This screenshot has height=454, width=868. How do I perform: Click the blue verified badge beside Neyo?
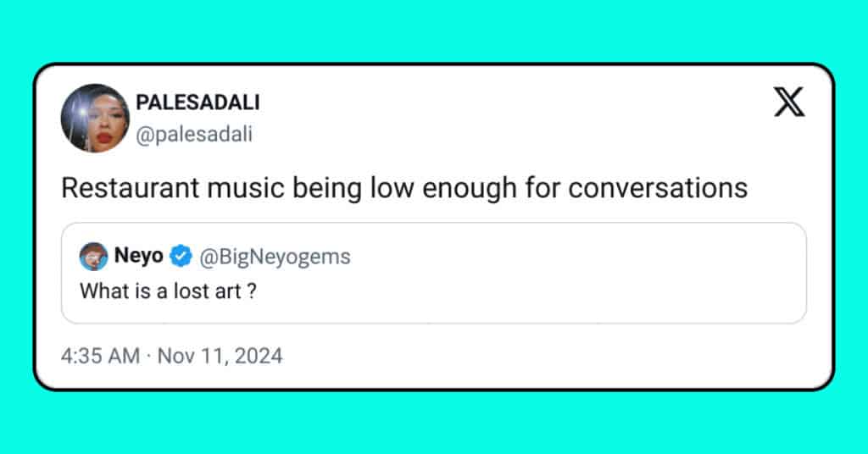181,256
